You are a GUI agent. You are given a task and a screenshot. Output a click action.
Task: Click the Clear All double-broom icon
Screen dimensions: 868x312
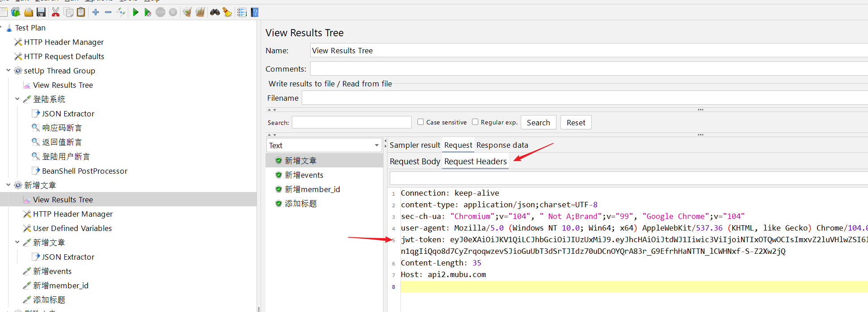pyautogui.click(x=200, y=13)
